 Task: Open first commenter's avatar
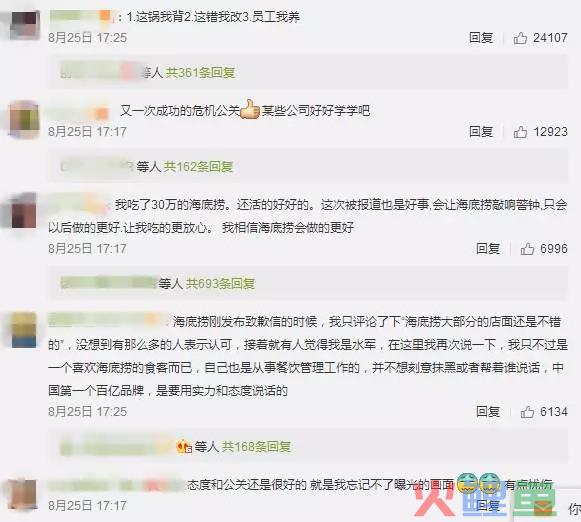click(x=24, y=26)
